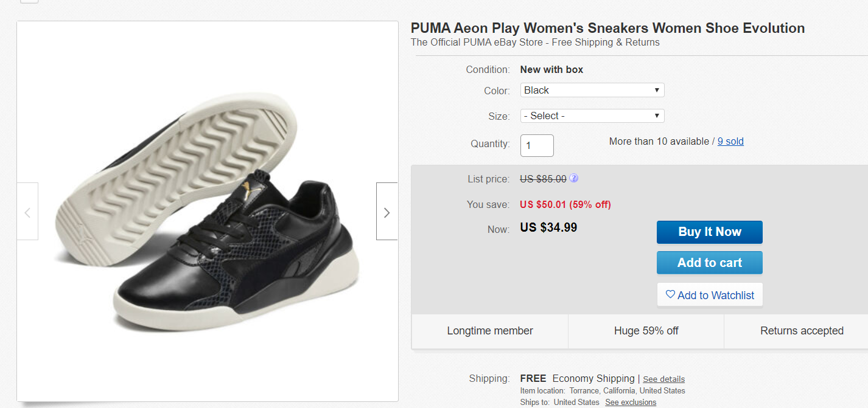
Task: Click into the Quantity input field
Action: (x=536, y=145)
